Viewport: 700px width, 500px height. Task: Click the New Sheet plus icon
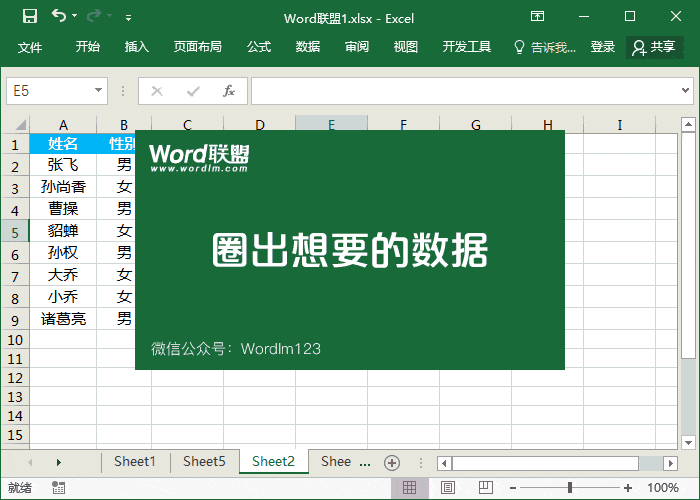(392, 463)
